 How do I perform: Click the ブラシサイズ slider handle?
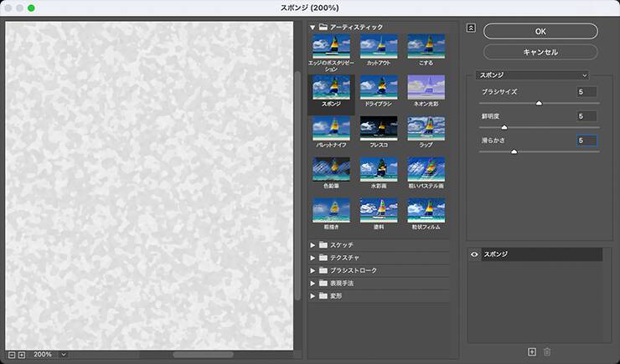pos(539,103)
